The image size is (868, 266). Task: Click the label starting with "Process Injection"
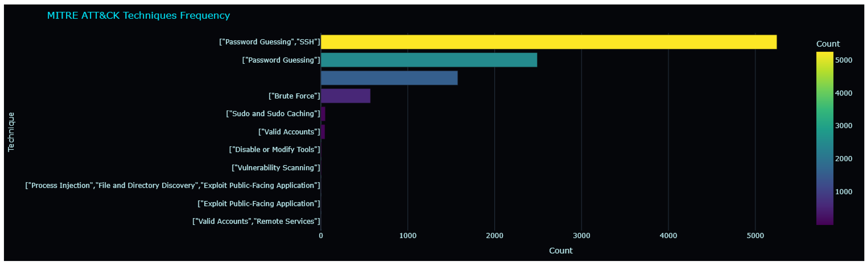tap(173, 186)
